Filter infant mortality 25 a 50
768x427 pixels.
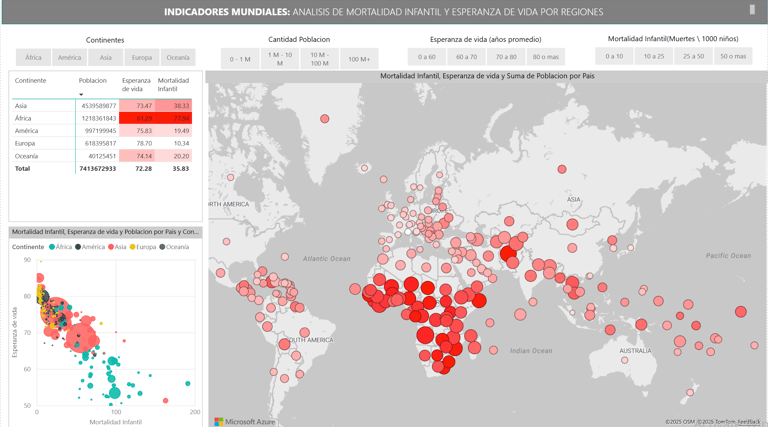694,56
